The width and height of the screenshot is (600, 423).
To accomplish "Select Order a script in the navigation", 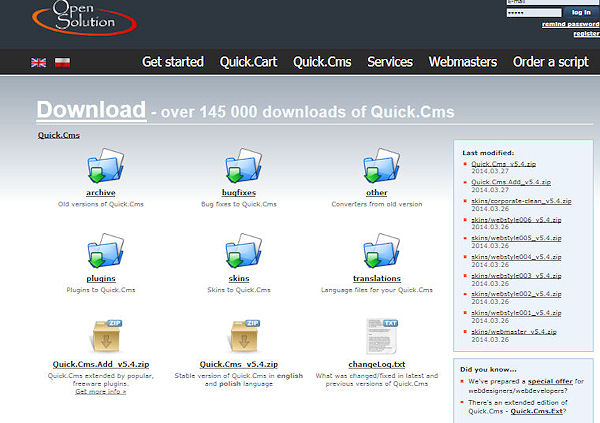I will pos(551,62).
